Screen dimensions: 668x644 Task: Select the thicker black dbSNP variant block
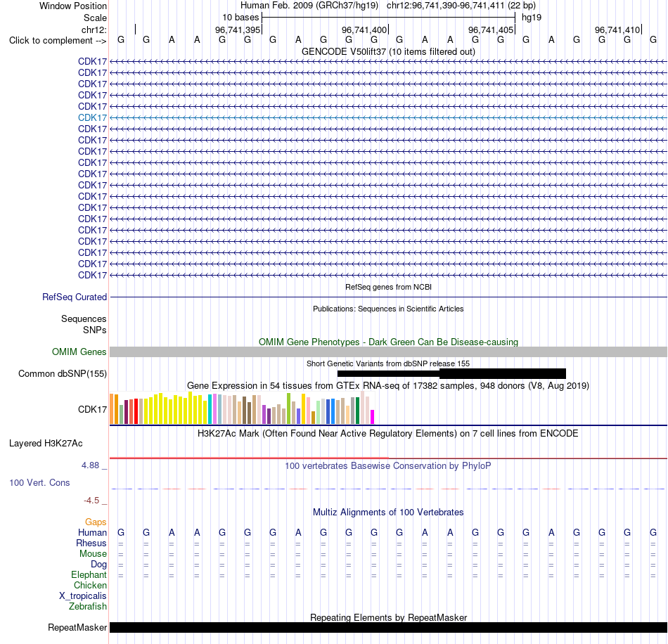tap(503, 373)
